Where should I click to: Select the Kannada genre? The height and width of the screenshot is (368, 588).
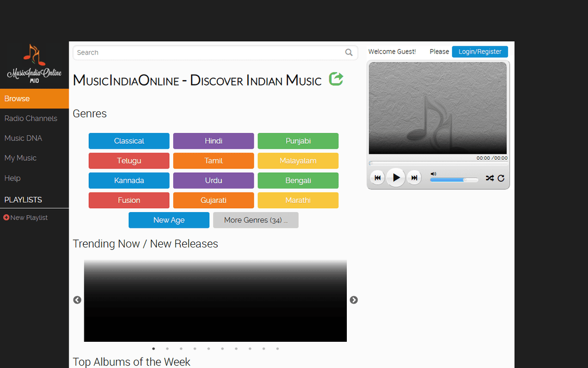[x=129, y=180]
